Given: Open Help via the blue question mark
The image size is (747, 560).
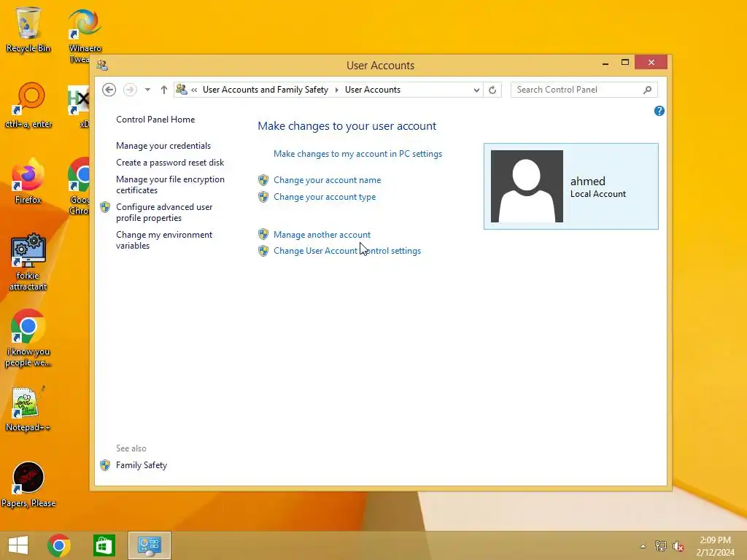Looking at the screenshot, I should (x=659, y=111).
